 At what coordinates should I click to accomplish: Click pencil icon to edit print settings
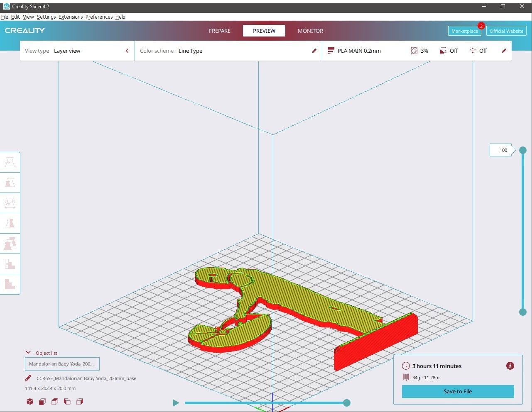point(504,51)
